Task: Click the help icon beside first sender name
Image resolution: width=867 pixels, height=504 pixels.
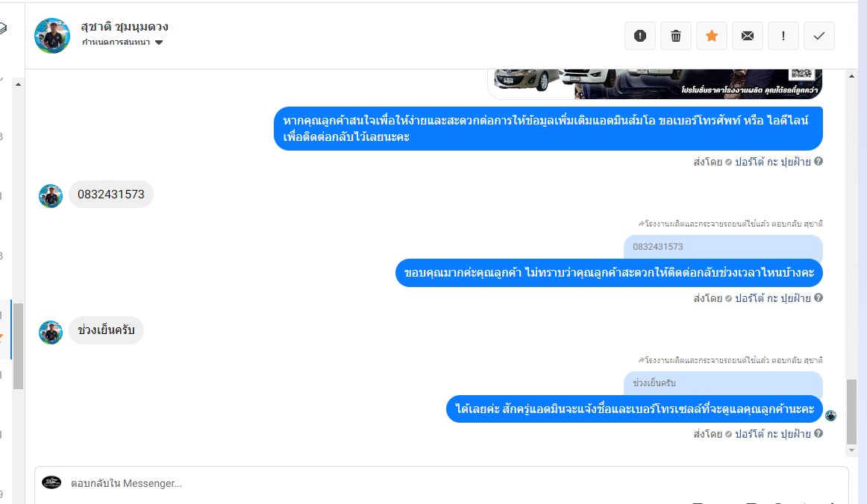Action: [x=819, y=161]
